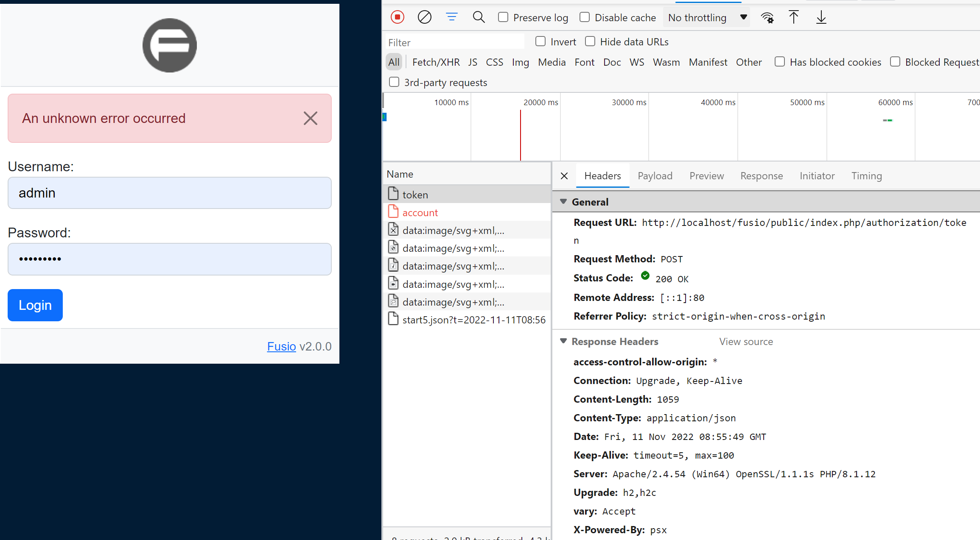Viewport: 980px width, 540px height.
Task: Collapse the Response Headers section
Action: pyautogui.click(x=563, y=341)
